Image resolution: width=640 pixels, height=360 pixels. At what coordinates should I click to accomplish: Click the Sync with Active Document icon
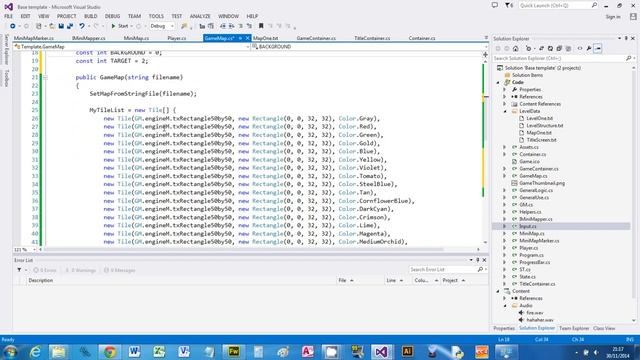[541, 49]
